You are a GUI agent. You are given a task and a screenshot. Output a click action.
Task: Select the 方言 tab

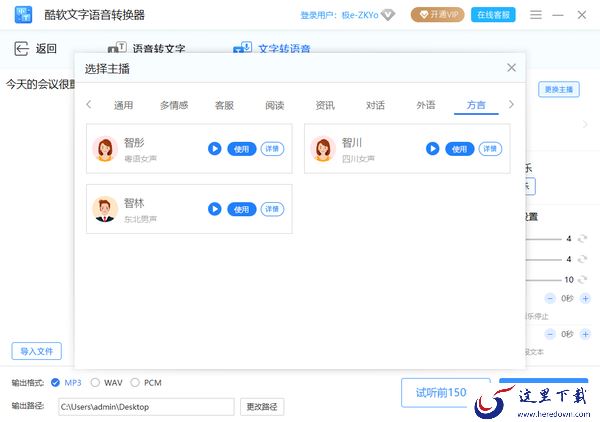click(476, 105)
